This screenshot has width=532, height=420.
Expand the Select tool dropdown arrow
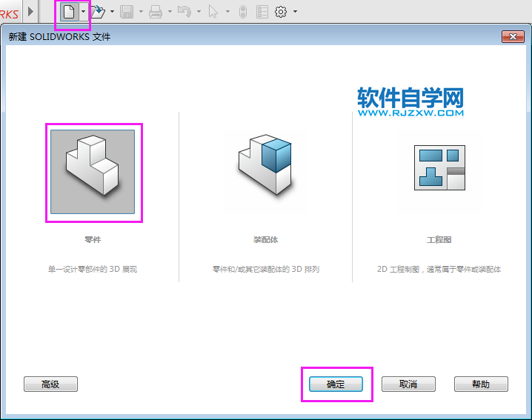click(227, 12)
